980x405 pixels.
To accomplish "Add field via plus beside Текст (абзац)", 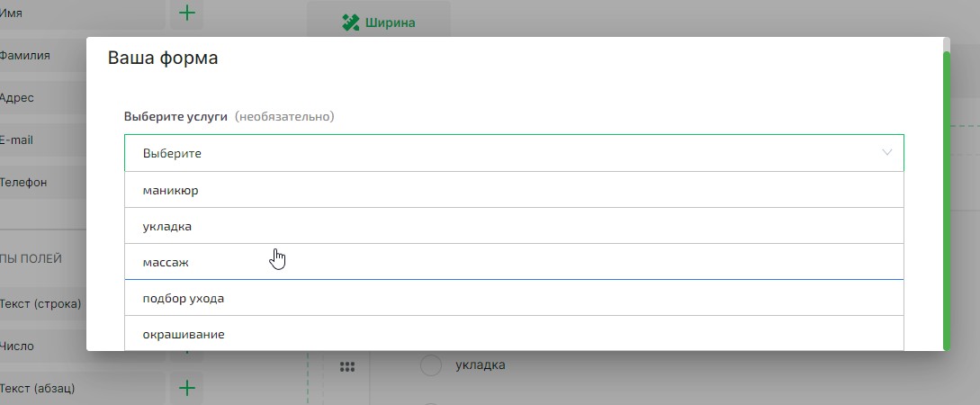I will click(186, 388).
